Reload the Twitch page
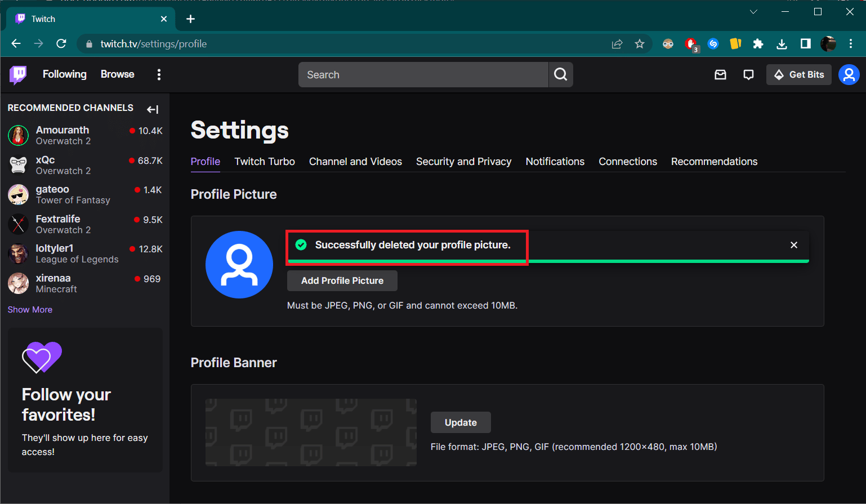 (61, 44)
